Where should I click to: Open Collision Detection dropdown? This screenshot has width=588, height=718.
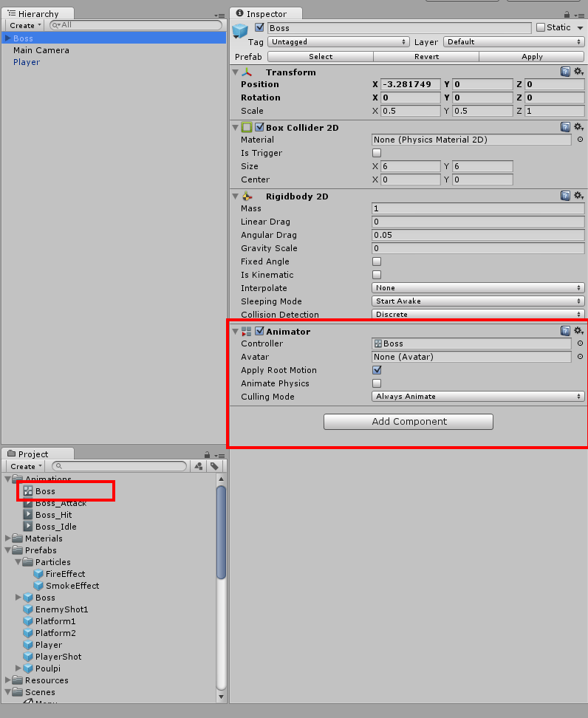478,314
